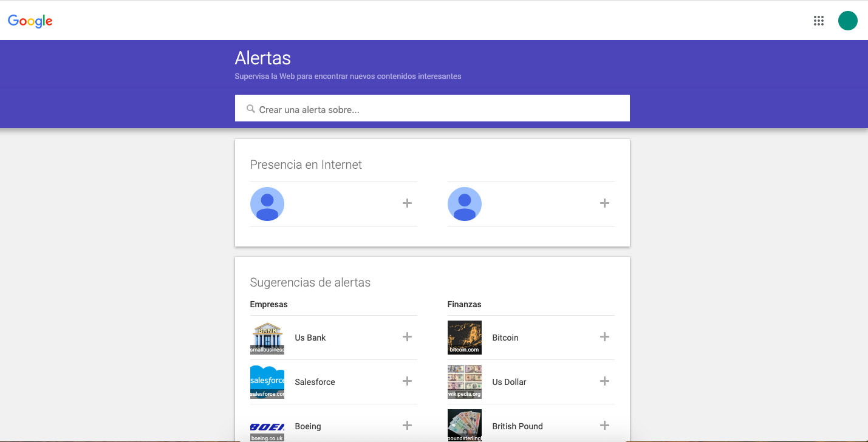Screen dimensions: 868x442
Task: Click the first avatar under Presencia en Internet
Action: tap(267, 204)
